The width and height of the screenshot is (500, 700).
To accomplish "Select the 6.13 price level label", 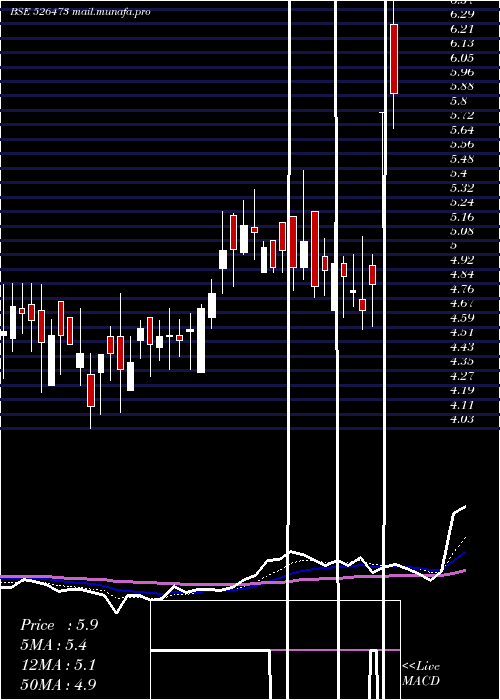I will pyautogui.click(x=462, y=43).
